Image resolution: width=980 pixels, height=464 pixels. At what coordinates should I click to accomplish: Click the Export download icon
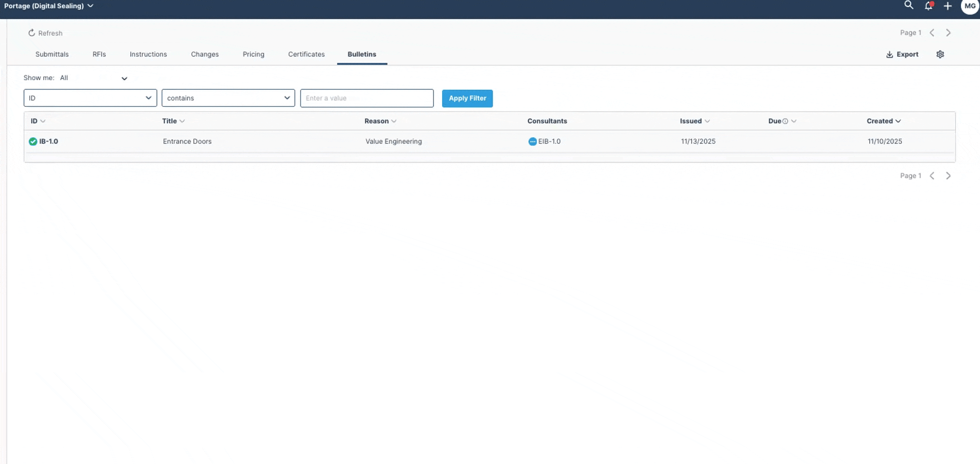pos(889,54)
